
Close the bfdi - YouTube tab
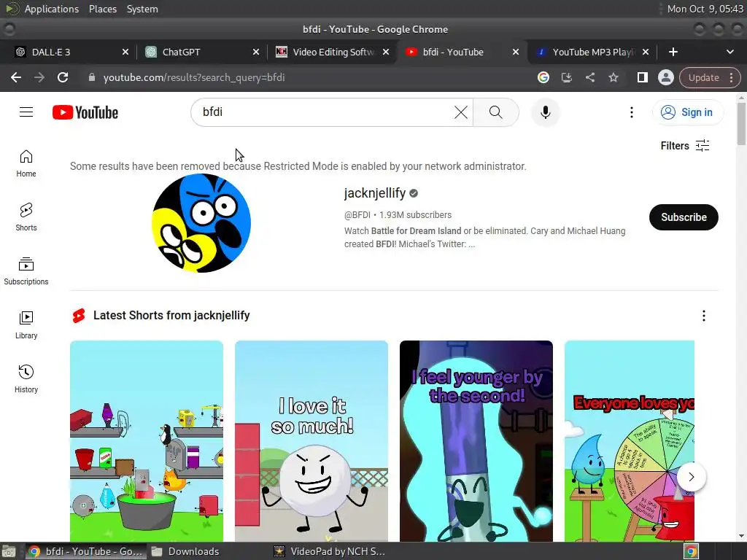(516, 52)
